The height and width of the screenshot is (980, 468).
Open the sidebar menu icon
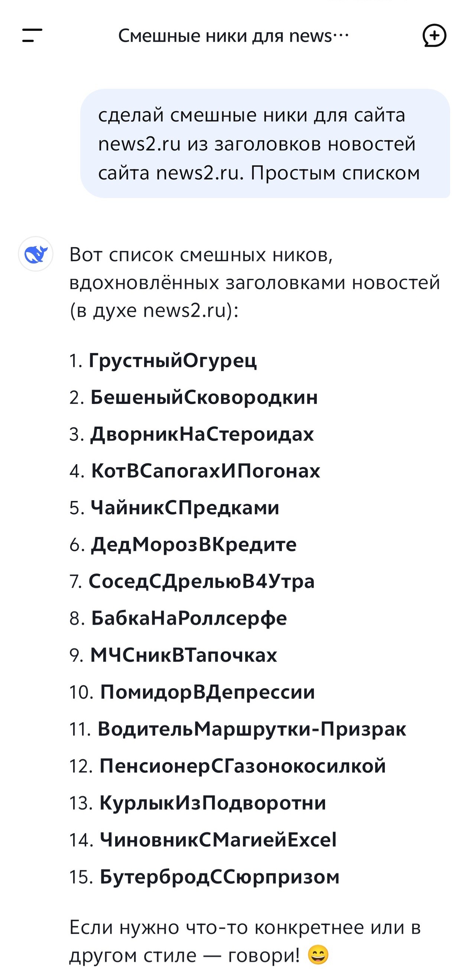pos(32,35)
